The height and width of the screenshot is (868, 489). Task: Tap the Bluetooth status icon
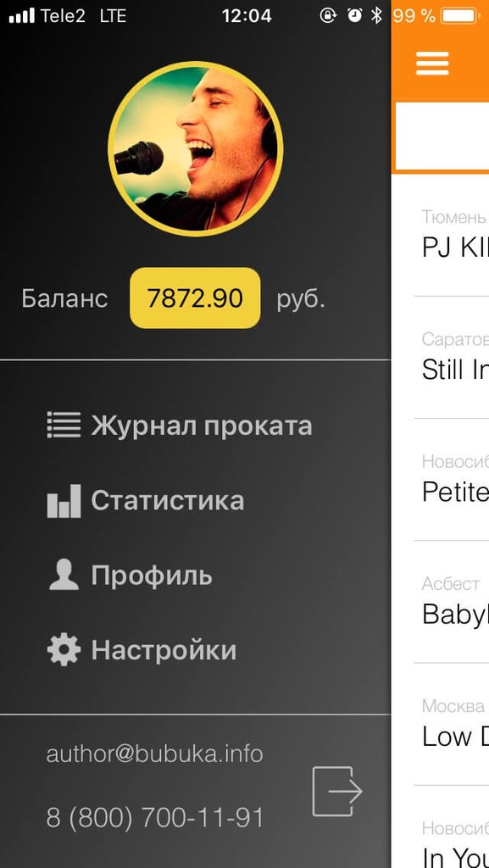[x=376, y=15]
